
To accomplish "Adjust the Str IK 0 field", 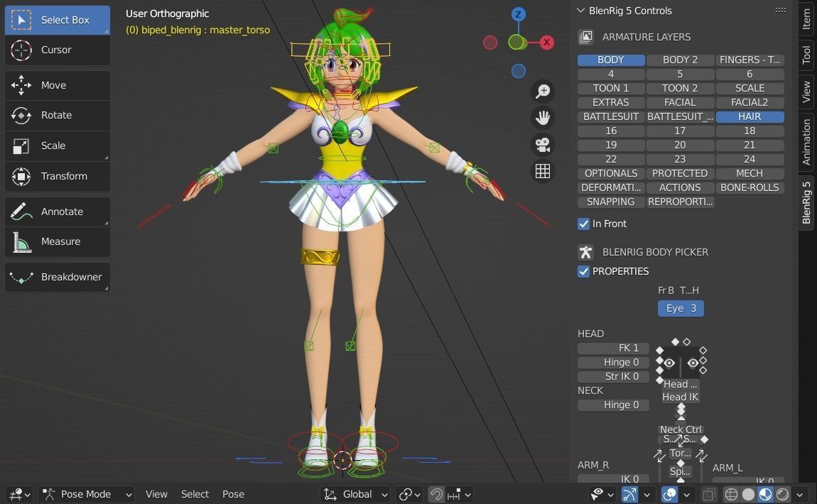I will point(613,376).
